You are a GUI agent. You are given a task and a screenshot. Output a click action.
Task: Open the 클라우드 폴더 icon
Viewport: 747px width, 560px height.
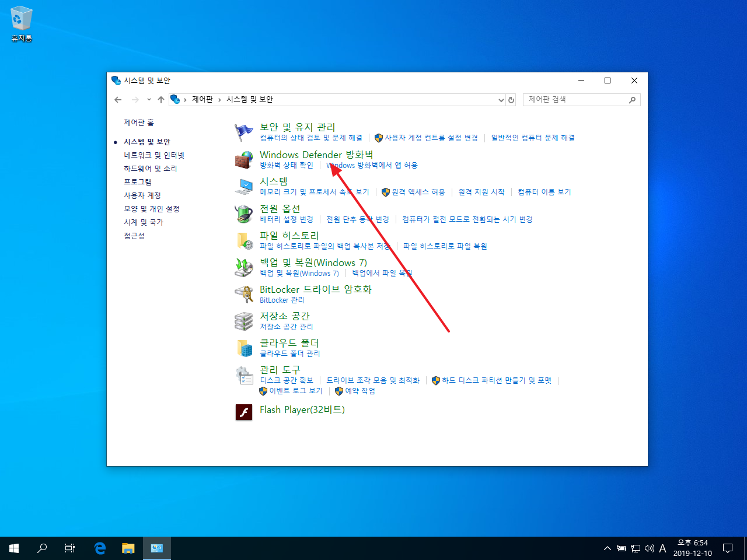pos(243,347)
